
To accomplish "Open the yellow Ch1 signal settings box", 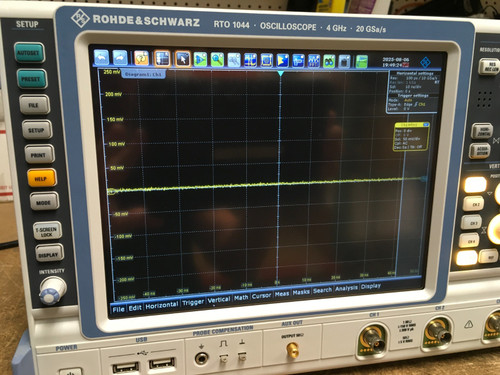I will (x=411, y=137).
